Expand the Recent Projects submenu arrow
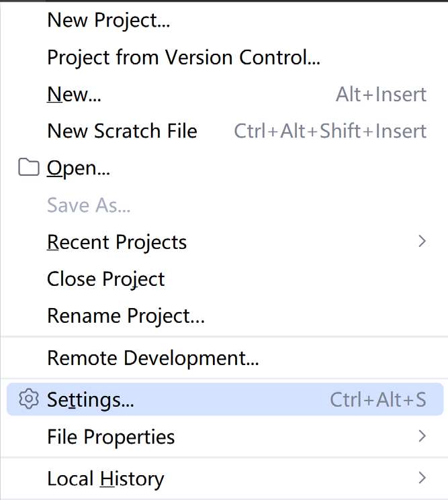Image resolution: width=448 pixels, height=500 pixels. click(422, 242)
